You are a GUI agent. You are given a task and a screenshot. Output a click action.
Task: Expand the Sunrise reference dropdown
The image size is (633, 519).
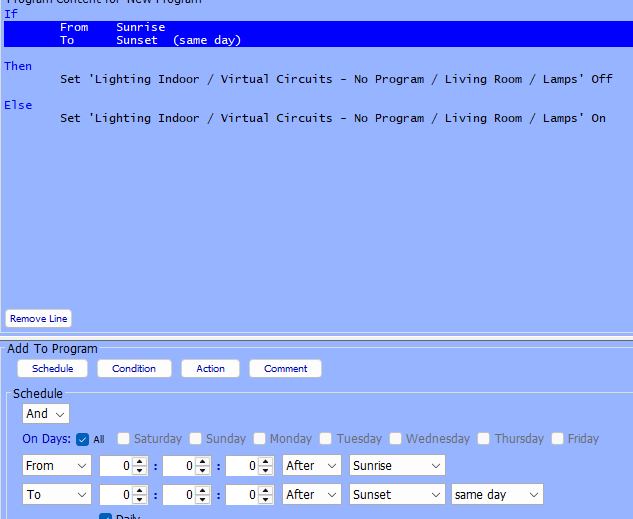click(x=397, y=465)
